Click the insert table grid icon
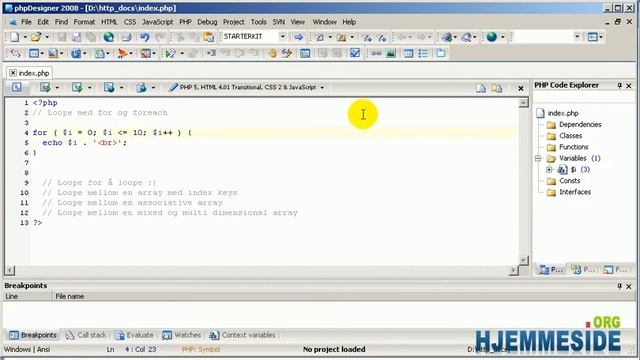The width and height of the screenshot is (640, 360). (x=408, y=53)
